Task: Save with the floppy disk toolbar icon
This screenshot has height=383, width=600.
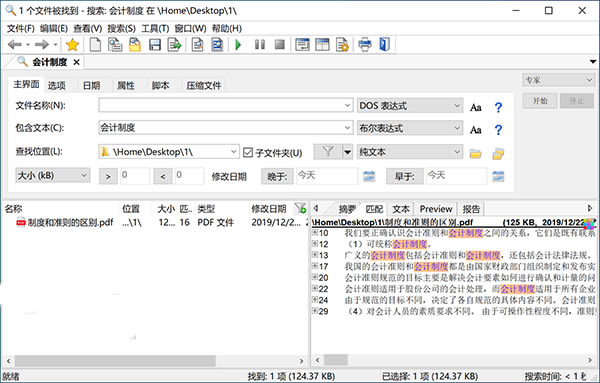Action: click(155, 45)
